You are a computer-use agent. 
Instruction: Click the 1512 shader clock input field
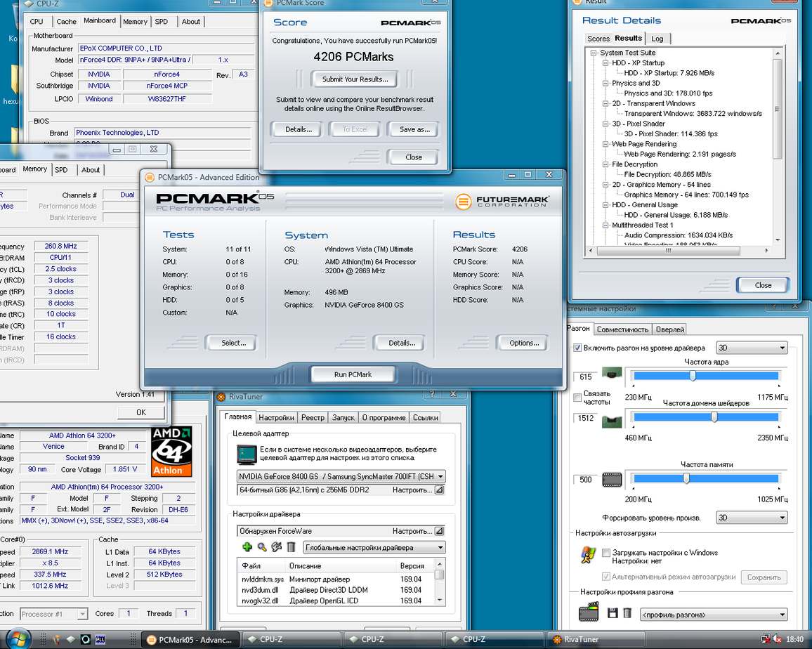(587, 418)
